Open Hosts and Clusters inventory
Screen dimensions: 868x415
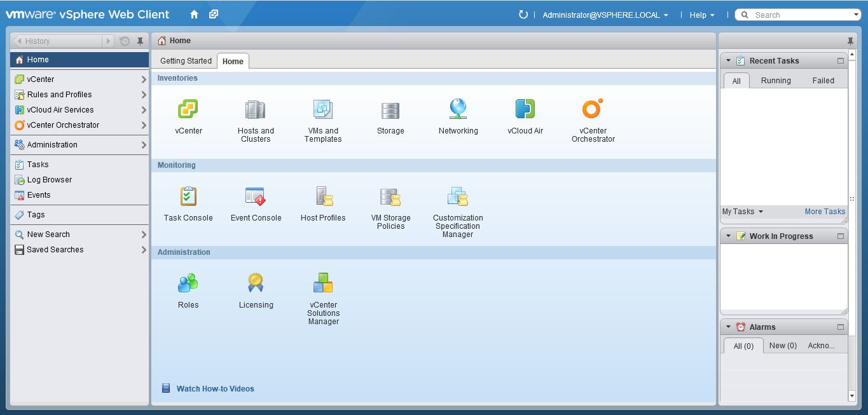tap(256, 110)
